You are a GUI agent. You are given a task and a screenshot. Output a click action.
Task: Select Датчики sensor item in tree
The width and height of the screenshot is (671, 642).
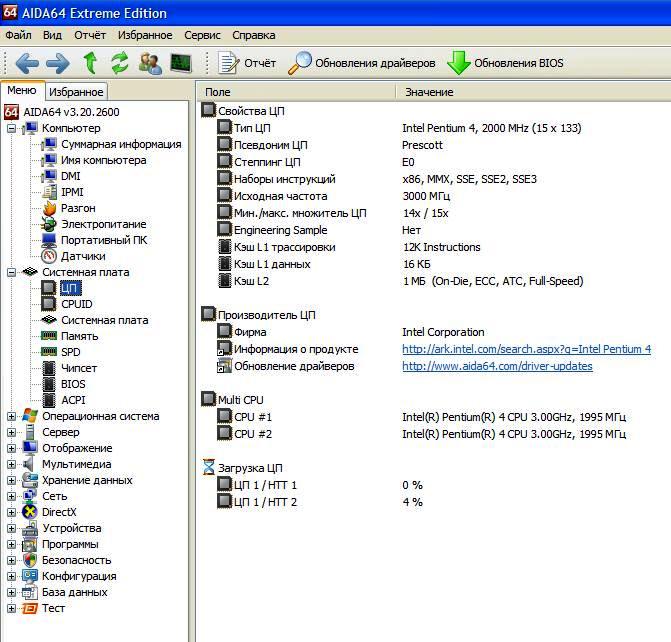pyautogui.click(x=82, y=256)
